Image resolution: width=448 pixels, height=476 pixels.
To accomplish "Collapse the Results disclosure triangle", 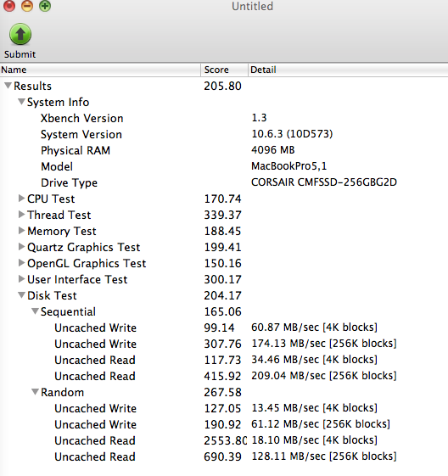I will click(8, 86).
